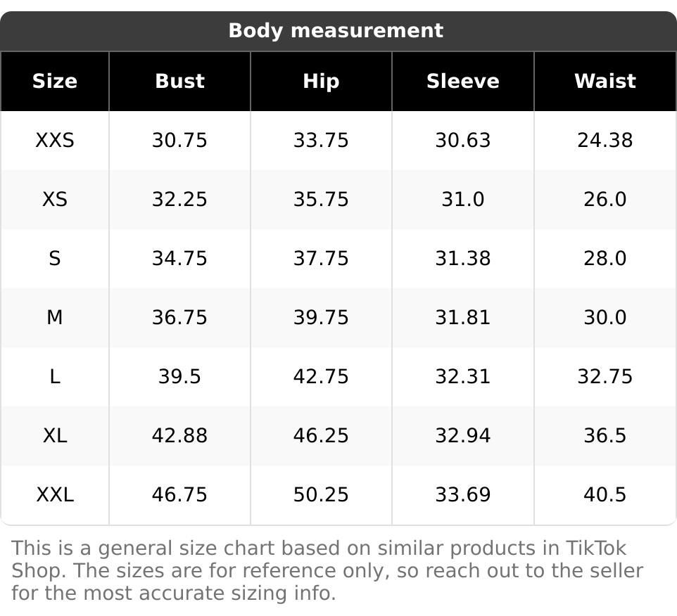Image resolution: width=677 pixels, height=616 pixels.
Task: Click the XL size row label
Action: coord(55,436)
